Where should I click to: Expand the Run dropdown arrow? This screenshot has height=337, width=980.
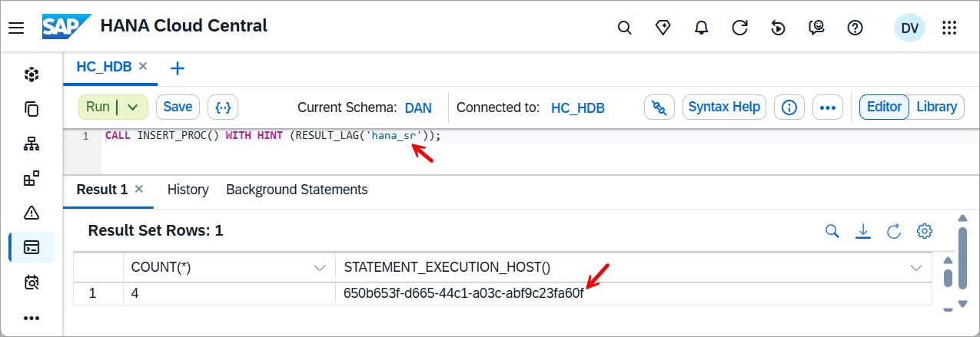click(133, 107)
